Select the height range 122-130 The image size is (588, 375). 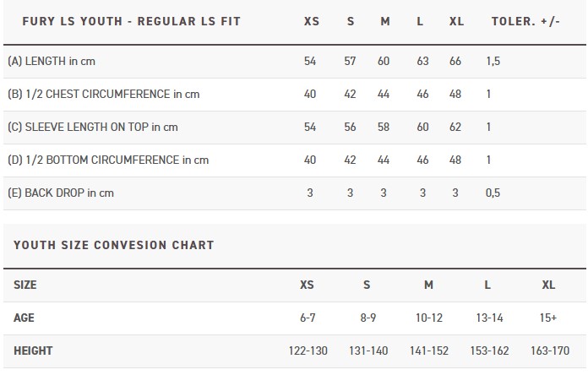(x=308, y=351)
